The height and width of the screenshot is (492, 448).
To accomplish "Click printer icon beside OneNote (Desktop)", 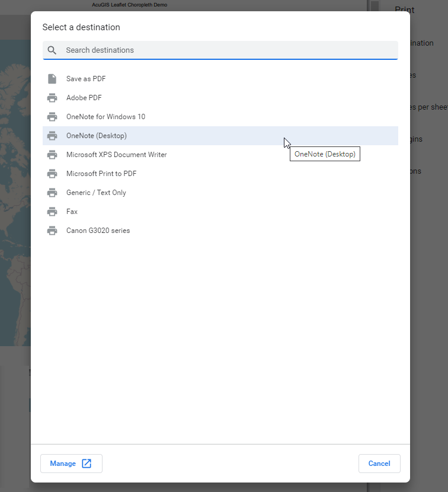I will [x=52, y=136].
